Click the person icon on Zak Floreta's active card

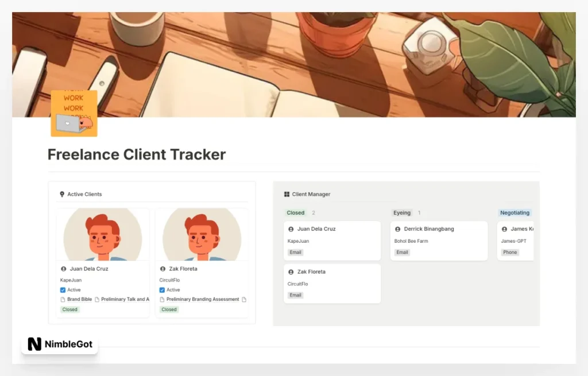coord(163,269)
